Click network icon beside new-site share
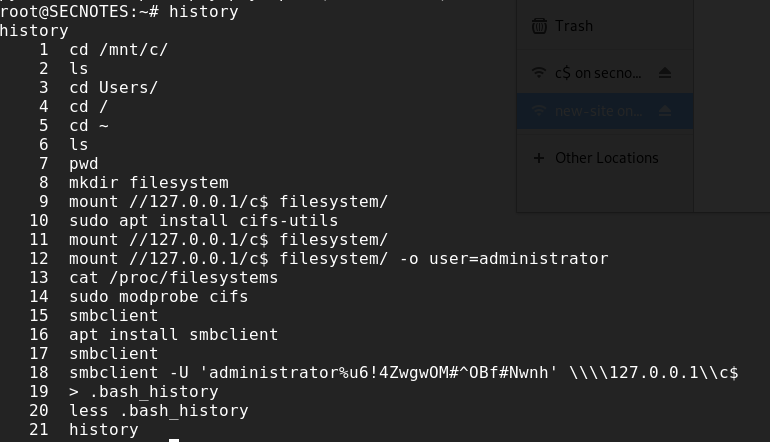Image resolution: width=770 pixels, height=442 pixels. (539, 111)
